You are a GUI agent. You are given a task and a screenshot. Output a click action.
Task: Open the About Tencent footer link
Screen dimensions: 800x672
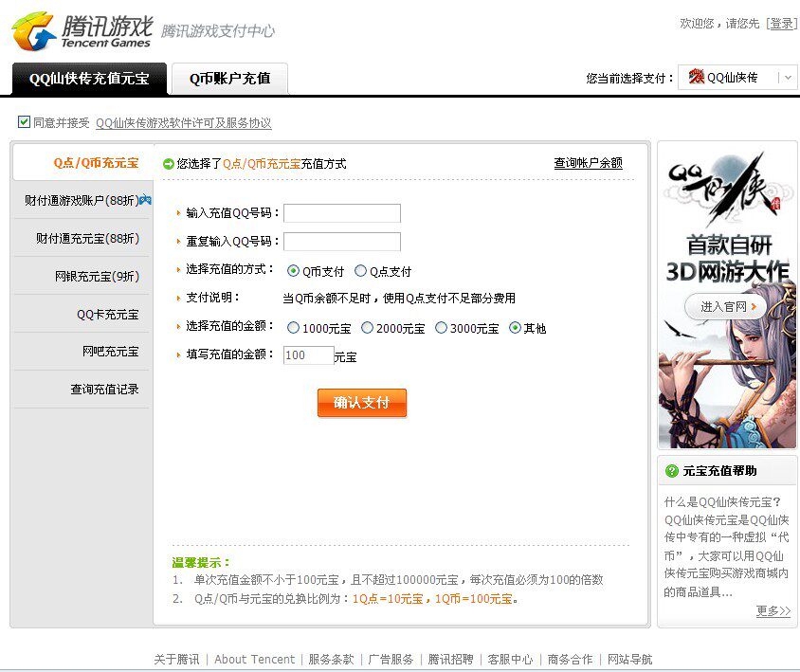[255, 660]
